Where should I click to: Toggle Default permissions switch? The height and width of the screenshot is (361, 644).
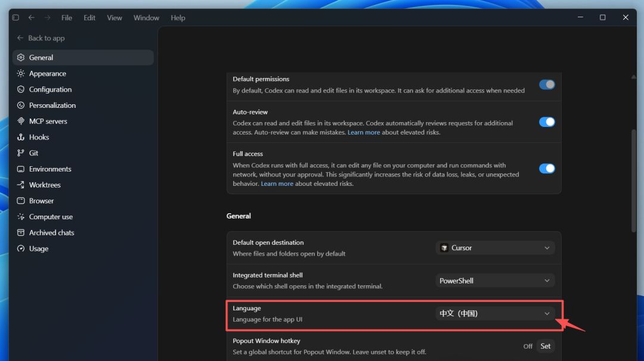coord(547,85)
